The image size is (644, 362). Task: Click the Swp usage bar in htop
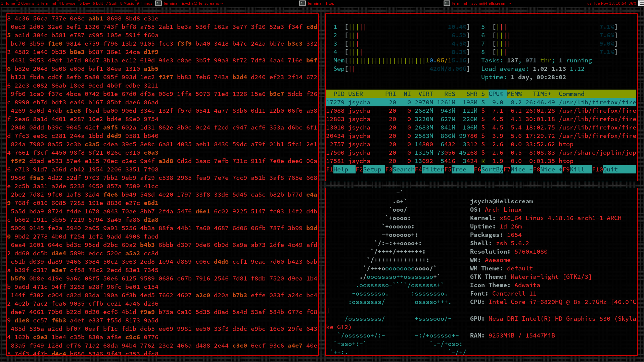(x=402, y=69)
